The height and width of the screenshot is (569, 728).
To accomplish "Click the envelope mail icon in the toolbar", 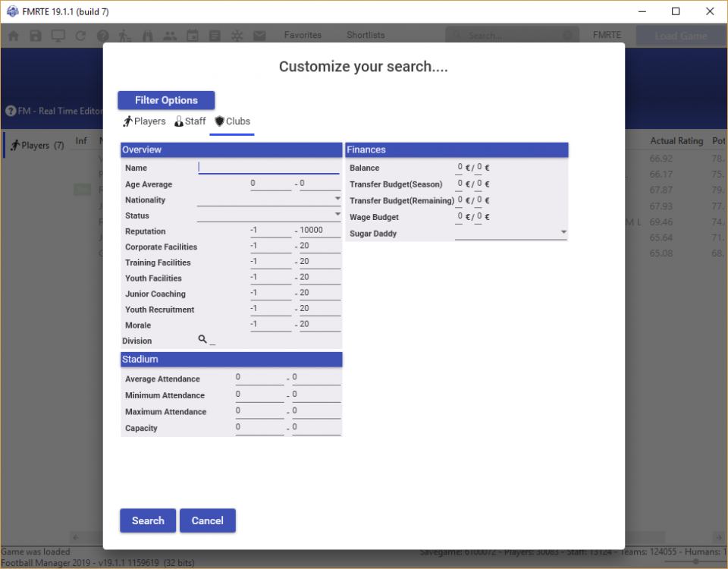I will [259, 36].
